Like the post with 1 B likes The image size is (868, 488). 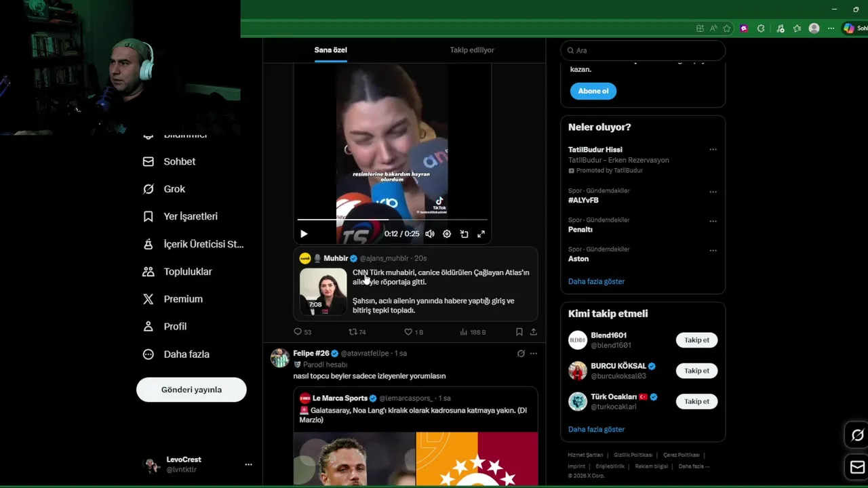(x=414, y=332)
